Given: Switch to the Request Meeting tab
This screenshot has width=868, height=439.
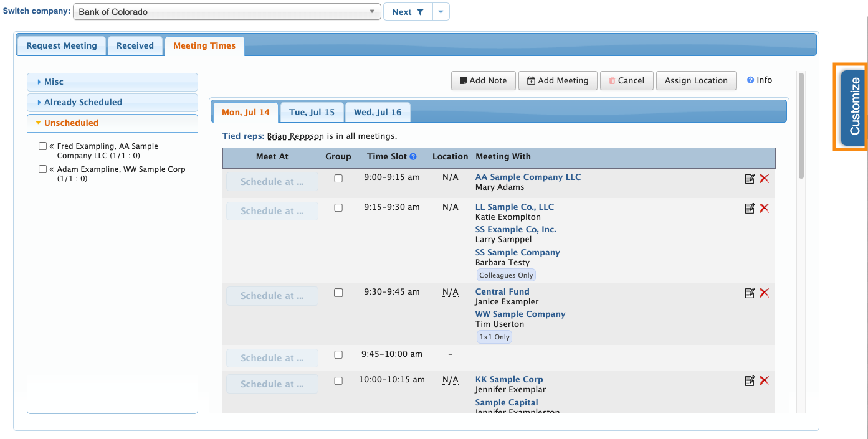Looking at the screenshot, I should click(x=62, y=45).
